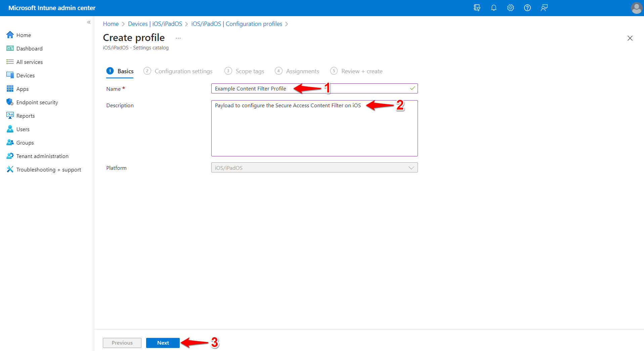644x351 pixels.
Task: Go to Configuration profiles breadcrumb
Action: point(237,24)
